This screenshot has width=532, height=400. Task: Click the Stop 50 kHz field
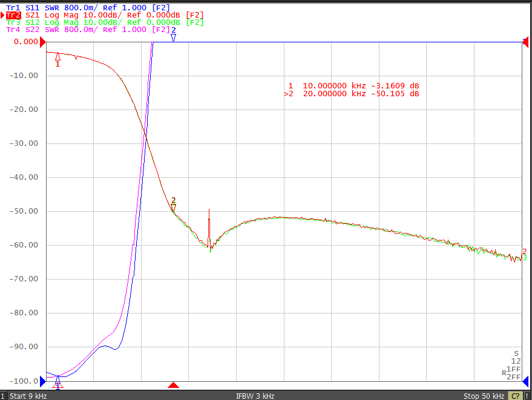(484, 396)
